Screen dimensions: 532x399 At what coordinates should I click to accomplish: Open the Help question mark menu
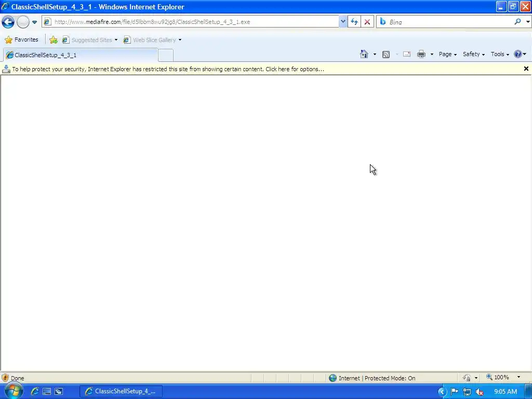pyautogui.click(x=520, y=54)
